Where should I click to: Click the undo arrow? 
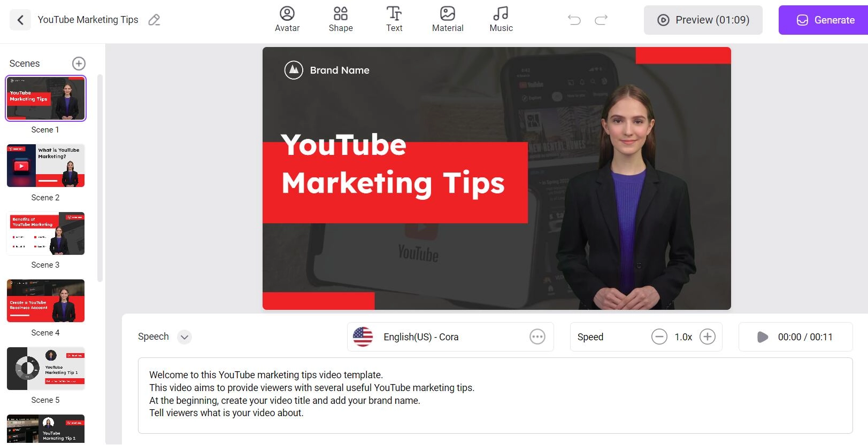pos(574,20)
